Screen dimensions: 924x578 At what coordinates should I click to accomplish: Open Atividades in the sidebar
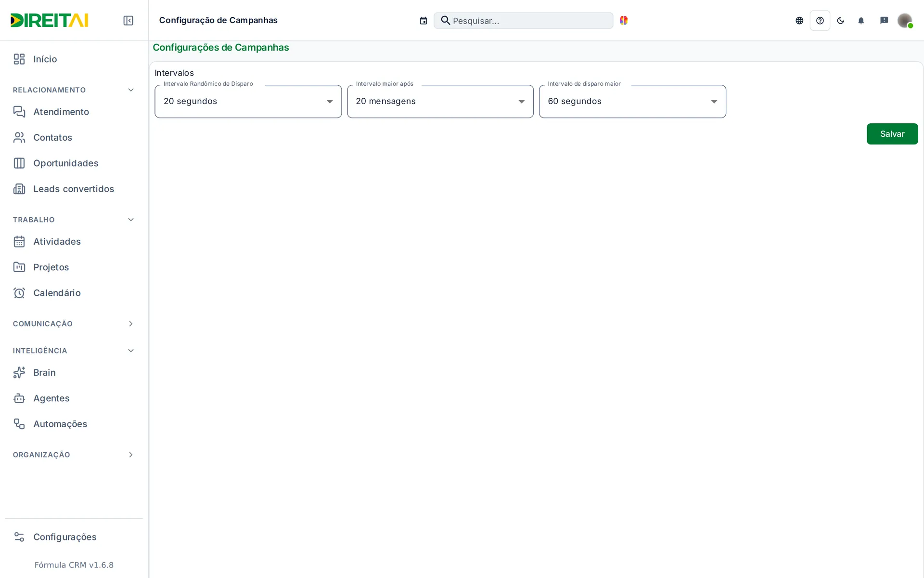74,241
